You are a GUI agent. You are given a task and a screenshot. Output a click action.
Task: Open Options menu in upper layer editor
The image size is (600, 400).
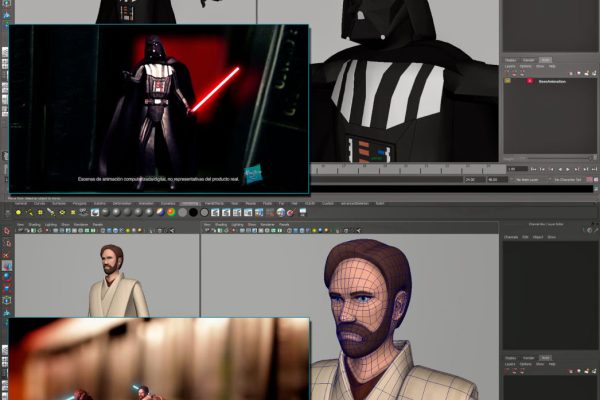tap(525, 66)
